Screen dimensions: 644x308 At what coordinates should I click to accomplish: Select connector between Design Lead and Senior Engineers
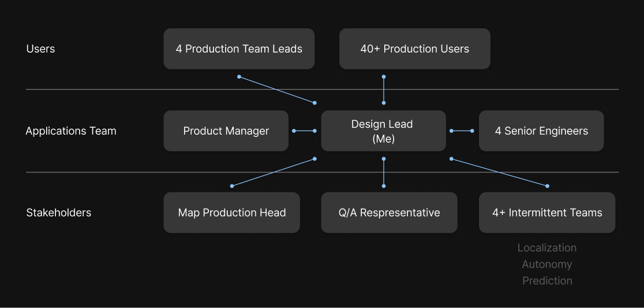coord(462,131)
